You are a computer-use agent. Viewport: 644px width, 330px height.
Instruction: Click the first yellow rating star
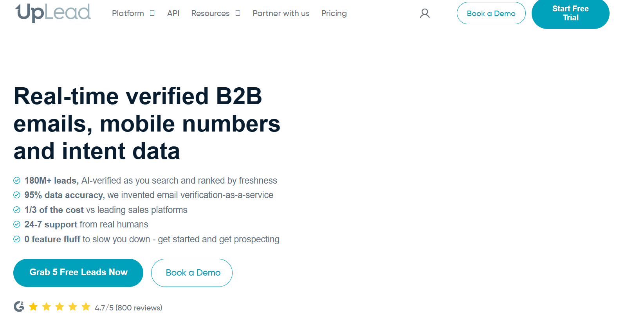pyautogui.click(x=33, y=307)
